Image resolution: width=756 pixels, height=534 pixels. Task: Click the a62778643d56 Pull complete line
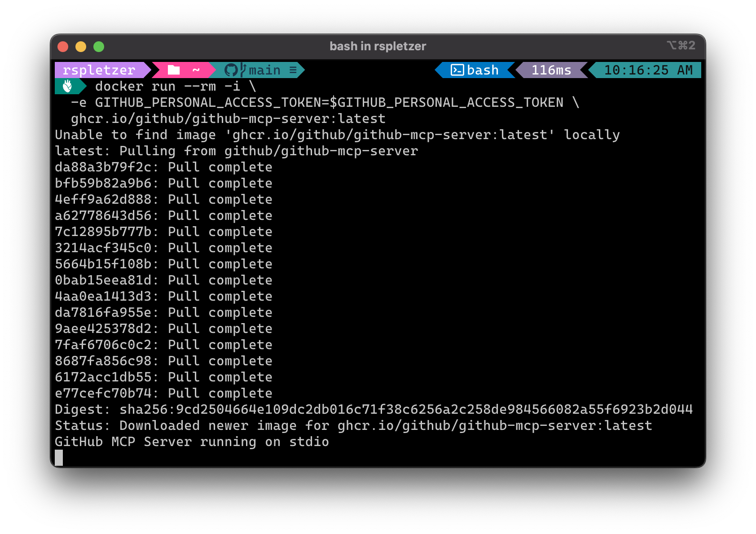[163, 215]
